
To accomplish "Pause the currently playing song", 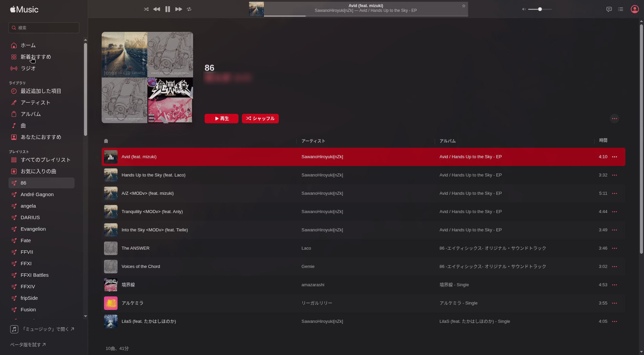I will [x=167, y=9].
